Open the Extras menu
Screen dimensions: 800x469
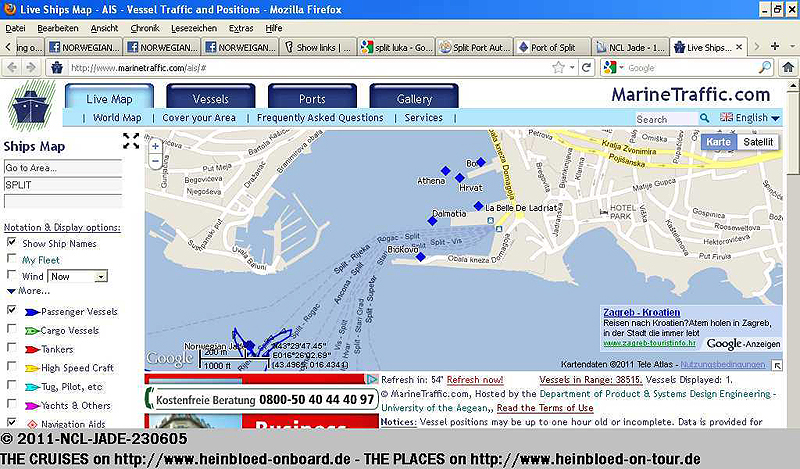coord(241,28)
